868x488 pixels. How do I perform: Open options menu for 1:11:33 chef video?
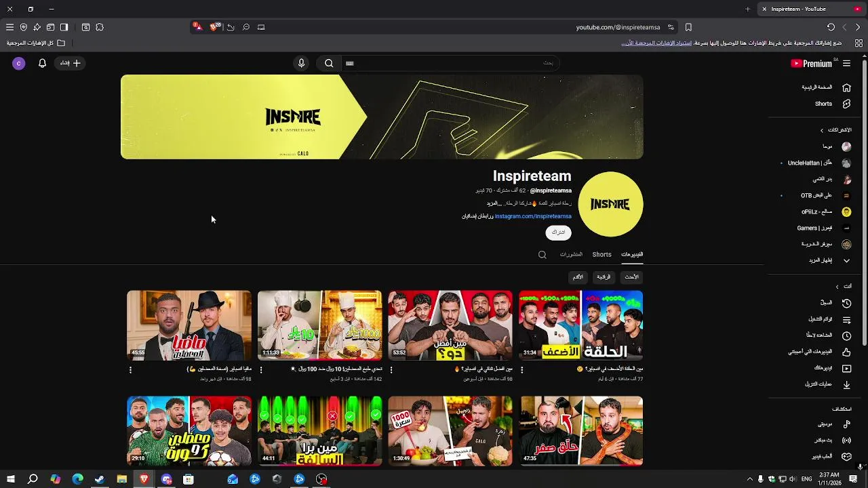pyautogui.click(x=261, y=370)
